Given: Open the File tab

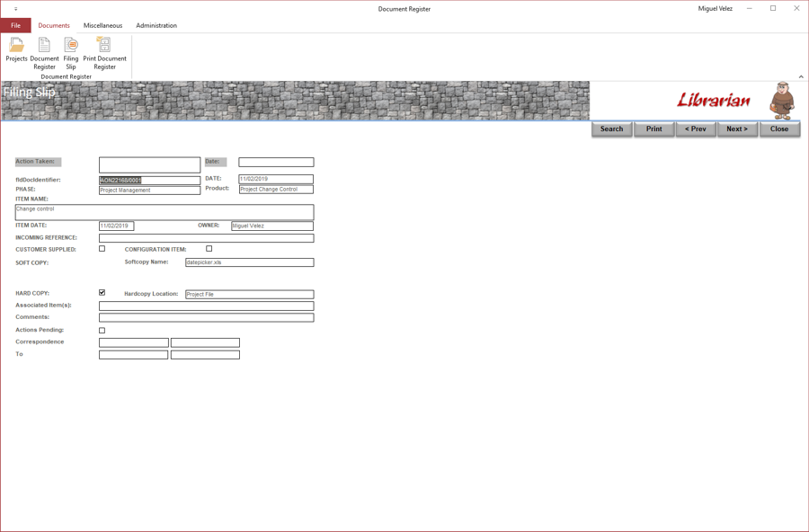Looking at the screenshot, I should pyautogui.click(x=15, y=25).
